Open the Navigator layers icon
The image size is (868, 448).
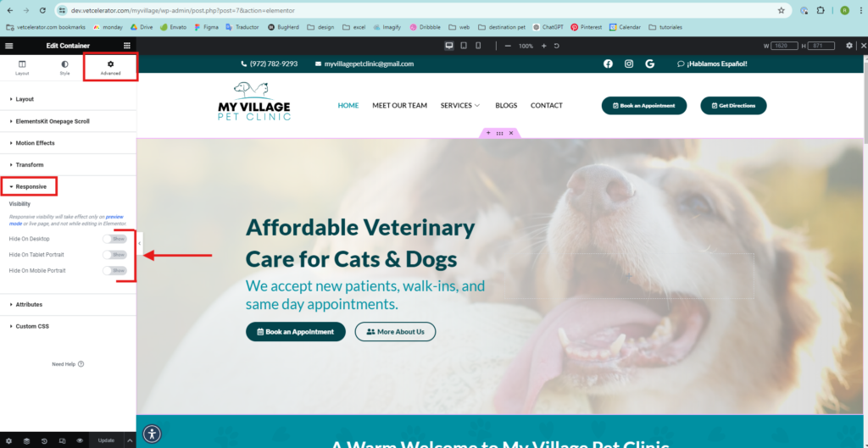[26, 441]
